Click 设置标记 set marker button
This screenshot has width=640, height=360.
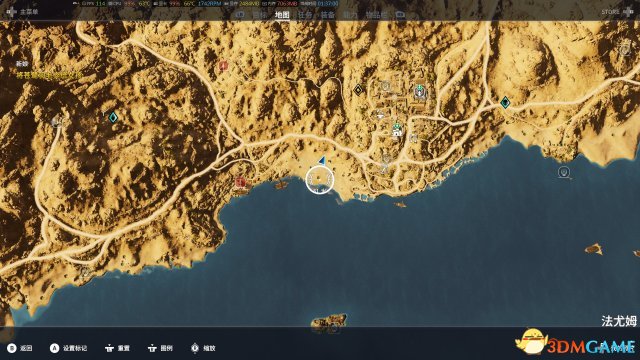click(x=69, y=348)
